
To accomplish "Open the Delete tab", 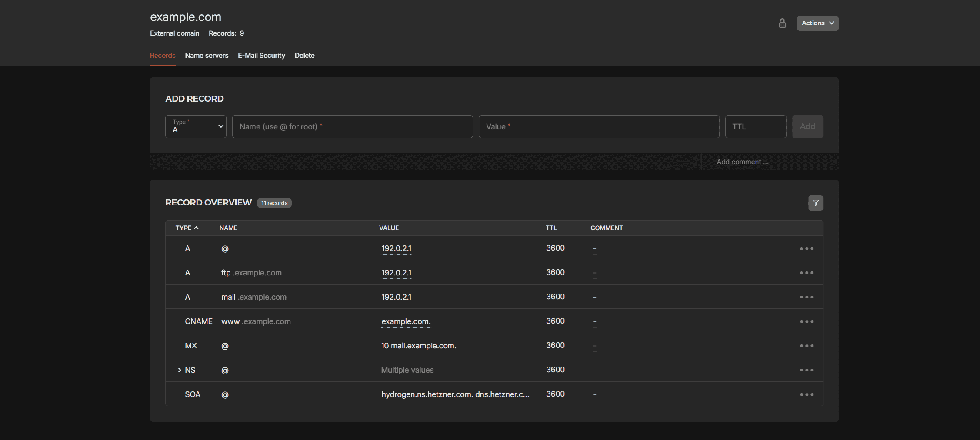I will [304, 56].
